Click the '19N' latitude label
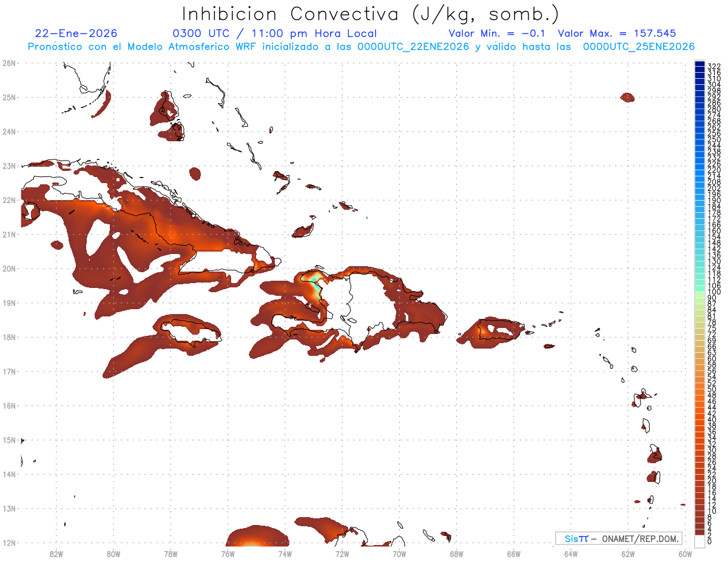The width and height of the screenshot is (728, 562). pos(8,303)
